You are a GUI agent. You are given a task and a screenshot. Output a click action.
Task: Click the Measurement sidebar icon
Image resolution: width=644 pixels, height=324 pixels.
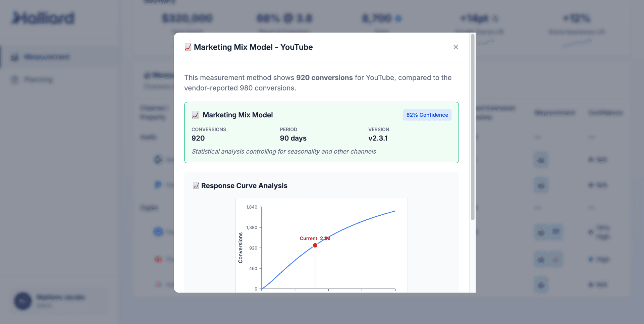(15, 57)
